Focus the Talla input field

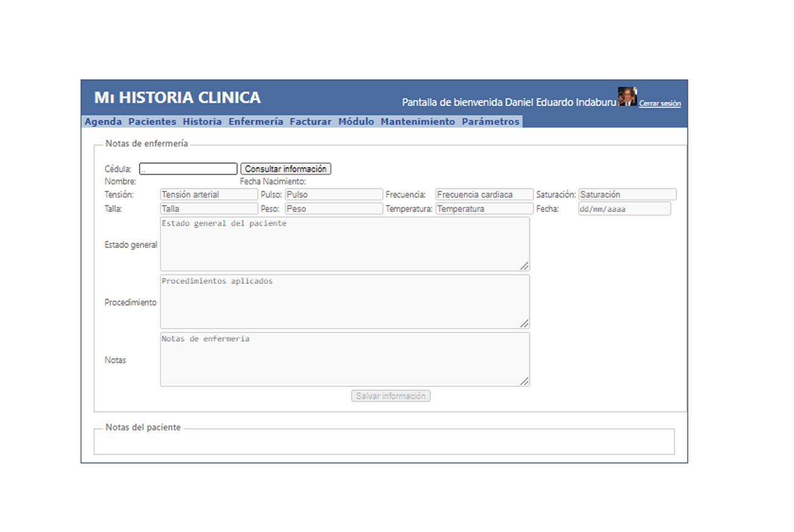(209, 208)
